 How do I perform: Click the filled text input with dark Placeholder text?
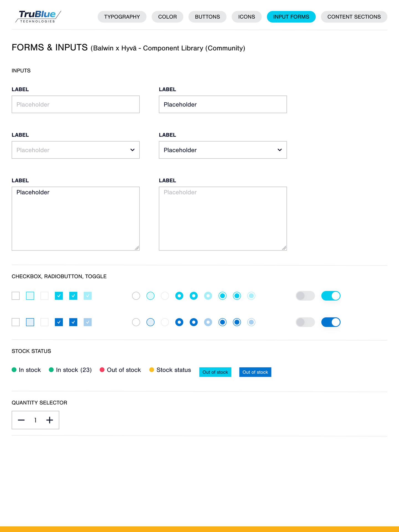pos(223,104)
